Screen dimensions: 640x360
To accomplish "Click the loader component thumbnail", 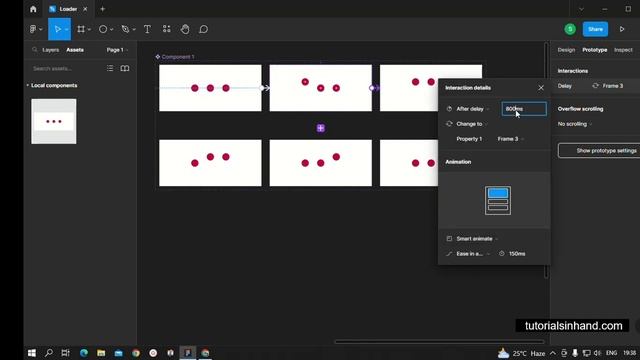I will click(x=54, y=121).
